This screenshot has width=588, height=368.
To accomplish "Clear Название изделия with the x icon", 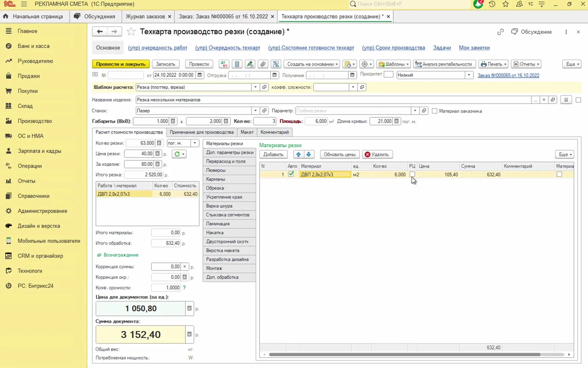I will click(544, 100).
